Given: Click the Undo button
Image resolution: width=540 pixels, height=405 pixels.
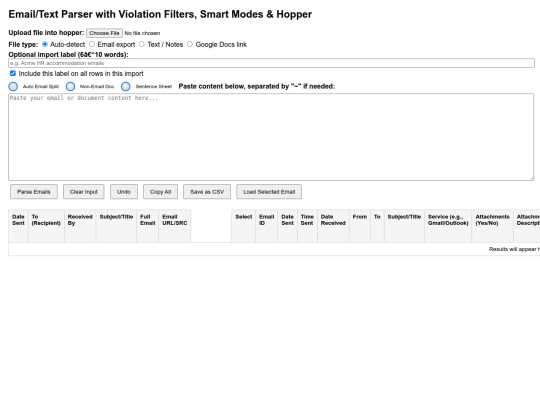Looking at the screenshot, I should point(124,192).
